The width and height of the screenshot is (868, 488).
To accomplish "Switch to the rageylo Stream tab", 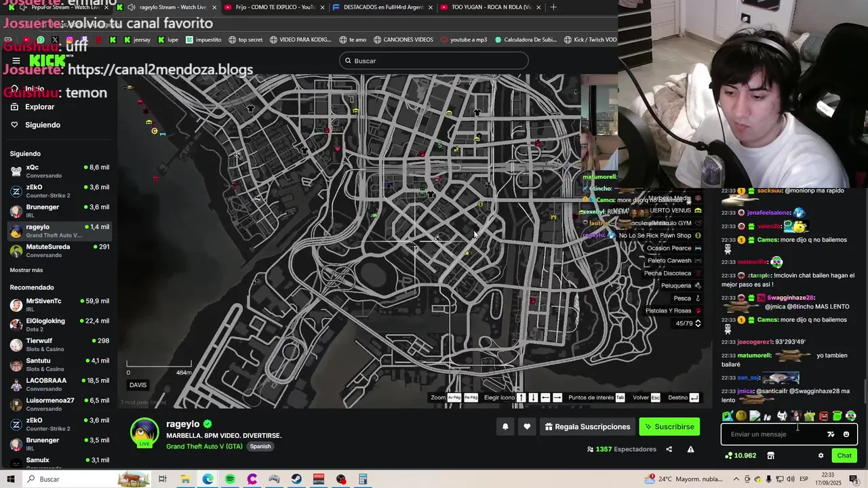I will [x=167, y=7].
